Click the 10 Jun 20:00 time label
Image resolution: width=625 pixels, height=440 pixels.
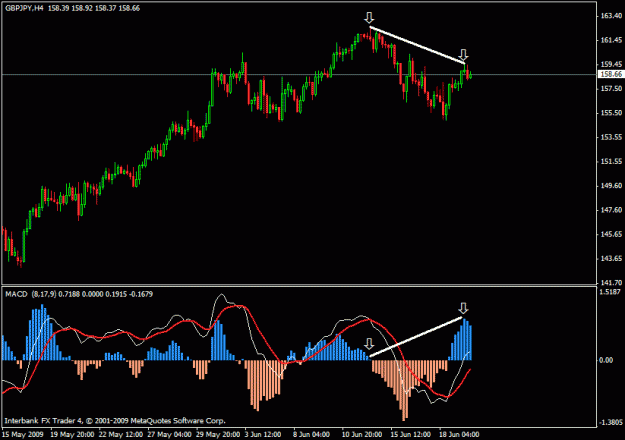(x=362, y=434)
